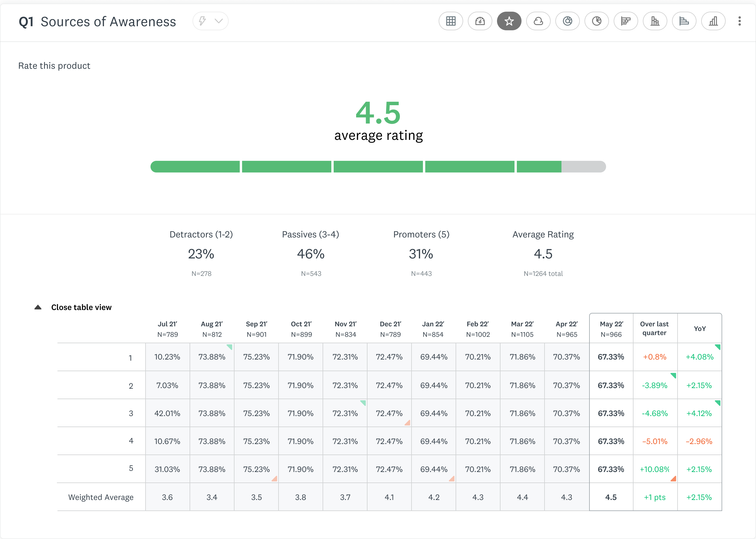Switch to the pie chart view
The width and height of the screenshot is (756, 539).
[x=597, y=21]
